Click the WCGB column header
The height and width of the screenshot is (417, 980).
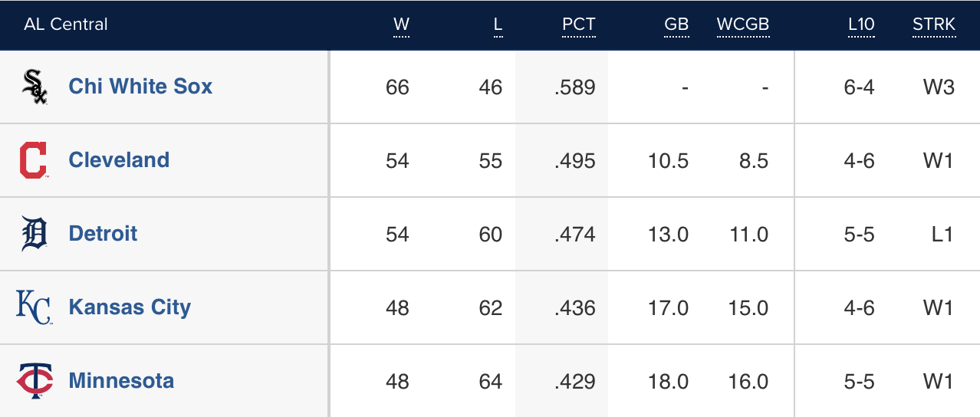(742, 25)
